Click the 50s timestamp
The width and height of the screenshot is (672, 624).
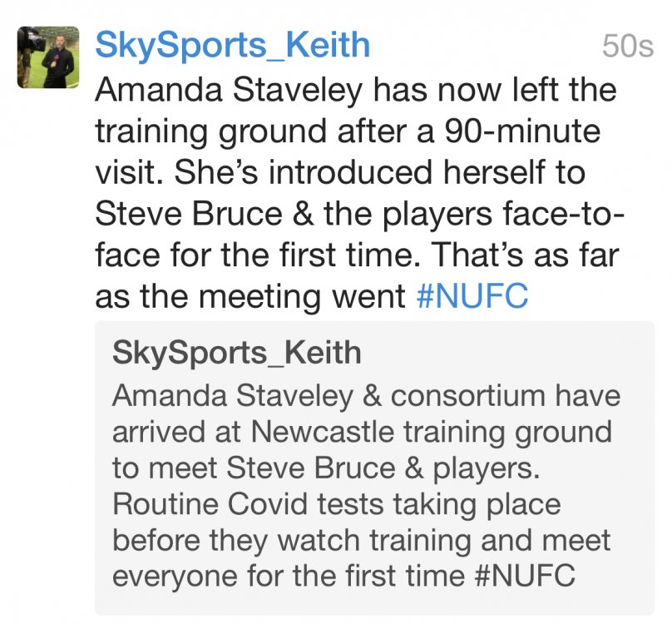tap(628, 46)
